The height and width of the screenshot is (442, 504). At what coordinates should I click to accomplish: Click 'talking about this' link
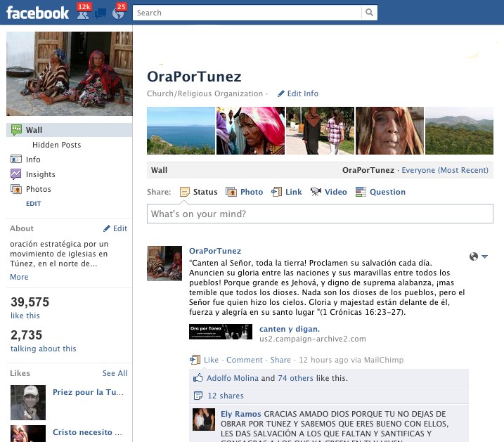click(x=44, y=349)
